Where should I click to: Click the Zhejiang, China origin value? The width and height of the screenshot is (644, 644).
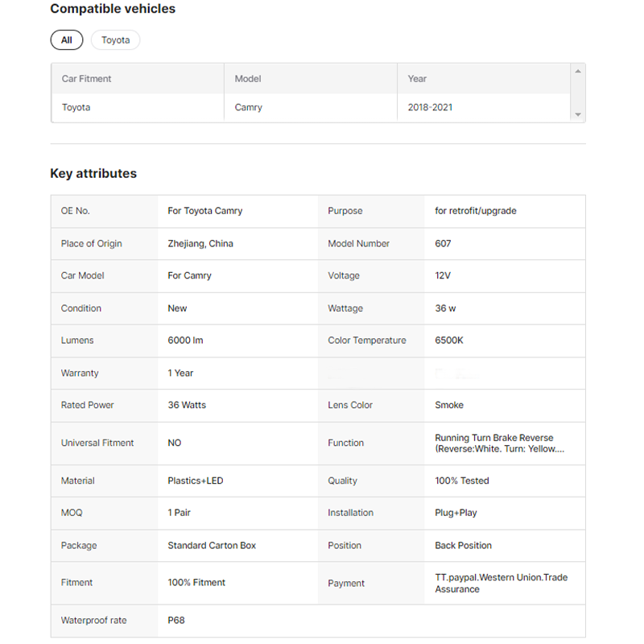[x=200, y=244]
